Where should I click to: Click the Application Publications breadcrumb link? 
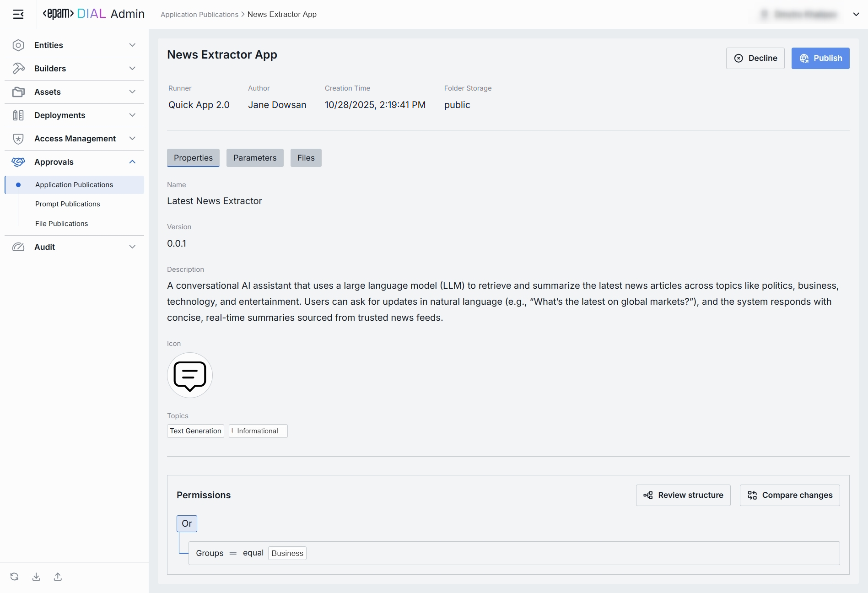click(199, 15)
